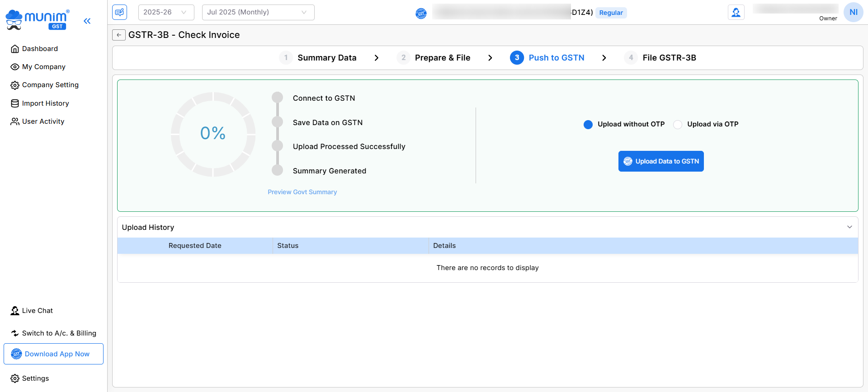Go back using the arrow next to GSTR-3B

[119, 35]
